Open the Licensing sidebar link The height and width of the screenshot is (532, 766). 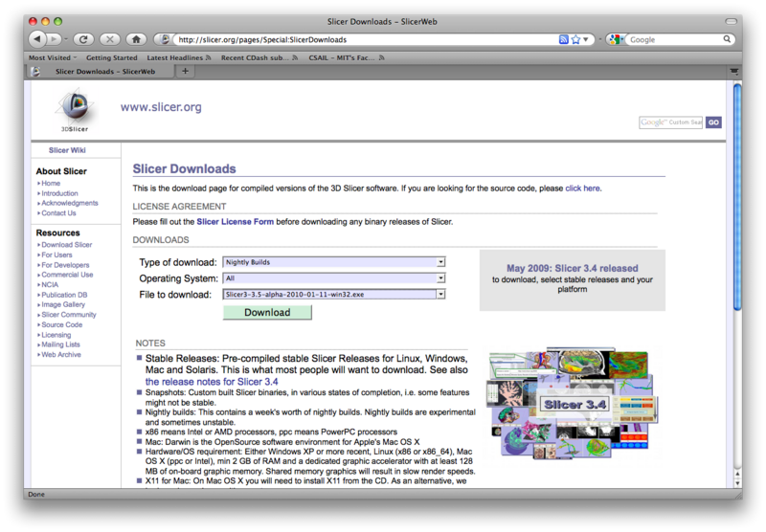tap(56, 335)
